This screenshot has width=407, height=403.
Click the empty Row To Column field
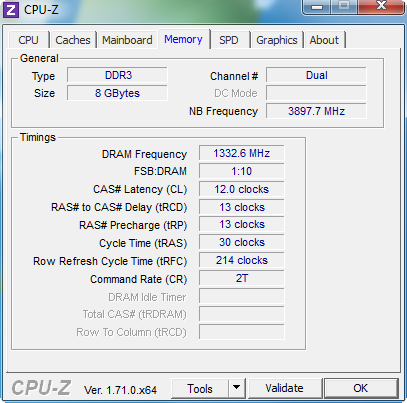242,332
